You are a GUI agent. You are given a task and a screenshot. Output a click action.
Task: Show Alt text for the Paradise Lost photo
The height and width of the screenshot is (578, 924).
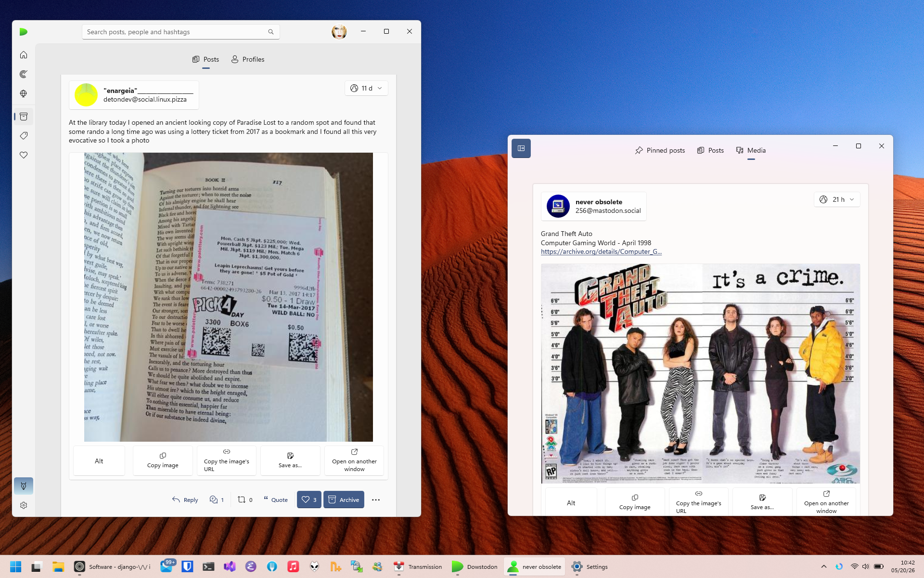(x=99, y=461)
